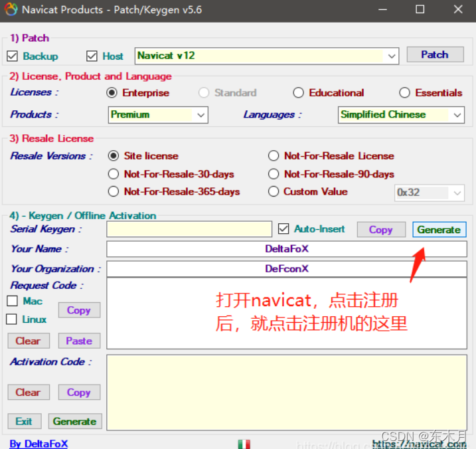Copy the serial keygen value

click(381, 230)
